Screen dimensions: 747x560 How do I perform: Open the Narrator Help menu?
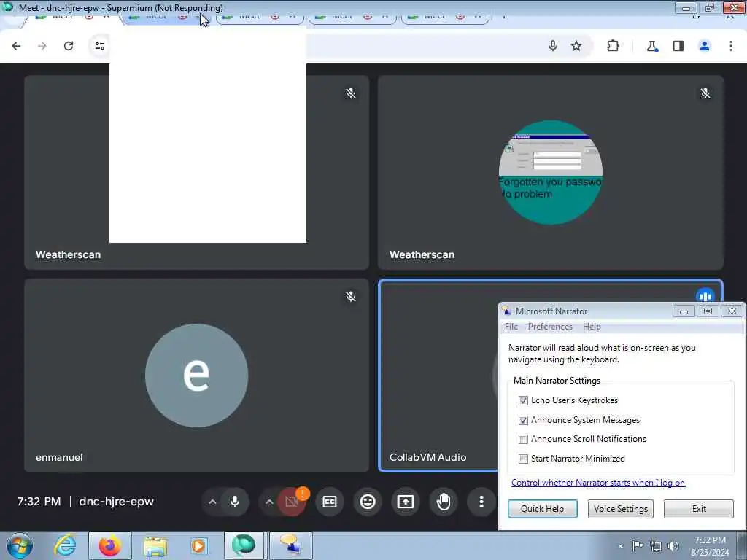(x=592, y=327)
